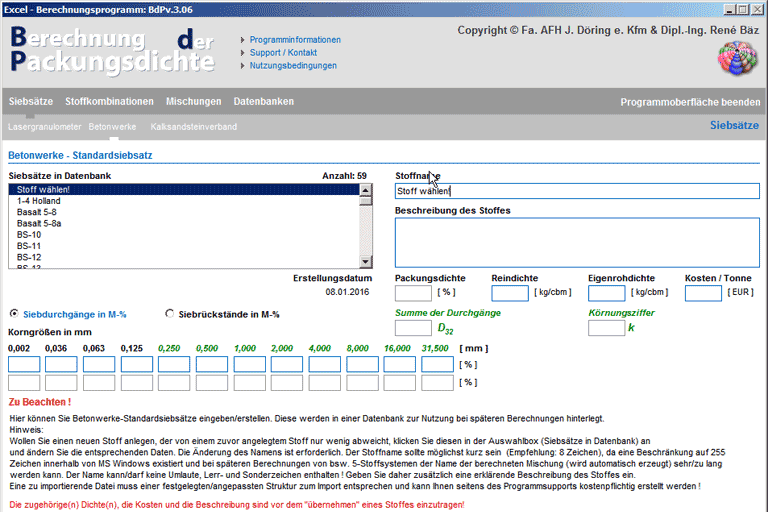The height and width of the screenshot is (512, 768).
Task: Open the Datenbanken menu
Action: [264, 101]
